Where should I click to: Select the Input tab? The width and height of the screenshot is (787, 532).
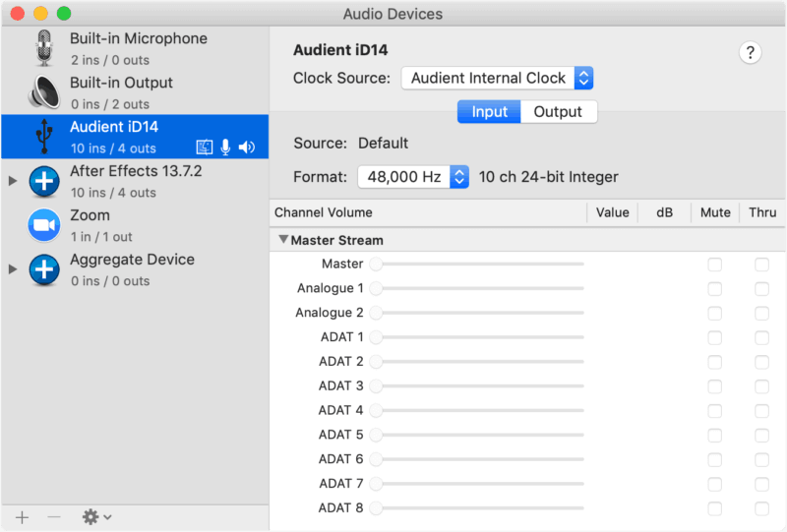(x=489, y=112)
